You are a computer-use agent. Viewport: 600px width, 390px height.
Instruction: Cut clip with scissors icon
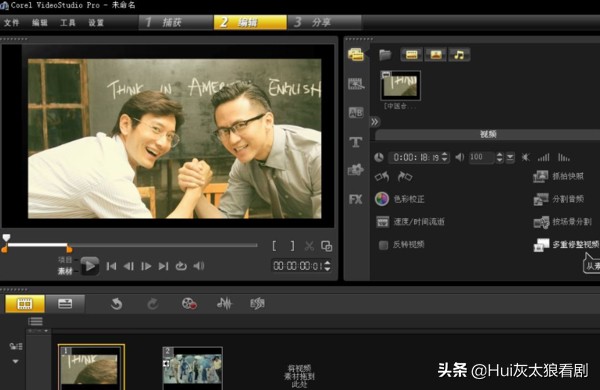point(309,246)
